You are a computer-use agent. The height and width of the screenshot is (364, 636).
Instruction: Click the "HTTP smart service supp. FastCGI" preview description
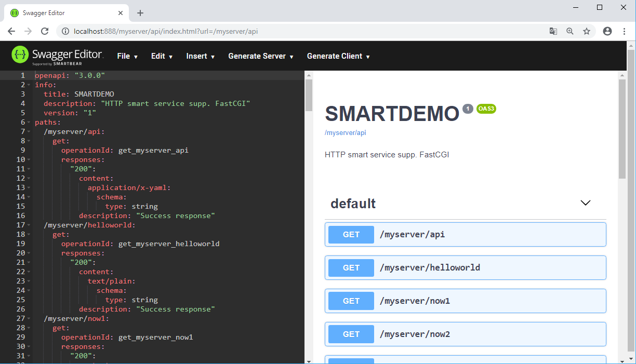pos(387,155)
